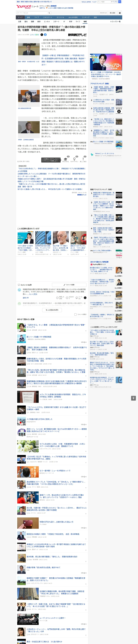The width and height of the screenshot is (138, 644).
Task: Select the エキスパート tab
Action: tap(48, 17)
